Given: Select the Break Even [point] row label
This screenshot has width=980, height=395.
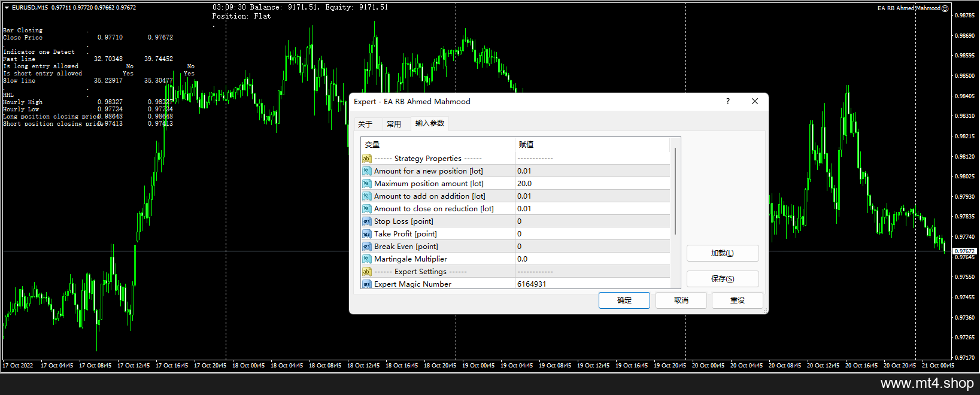Looking at the screenshot, I should pos(406,247).
